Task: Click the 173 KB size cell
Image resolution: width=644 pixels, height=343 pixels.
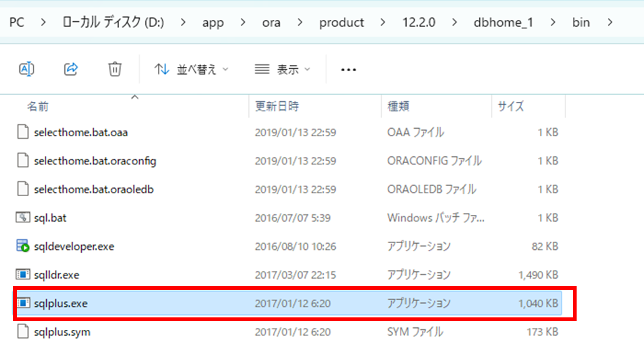Action: click(542, 332)
